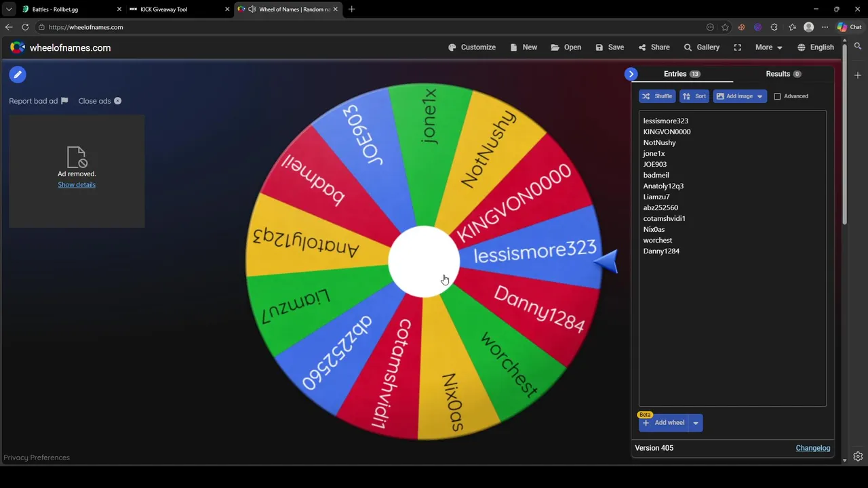Save the current wheel
868x488 pixels.
click(610, 47)
